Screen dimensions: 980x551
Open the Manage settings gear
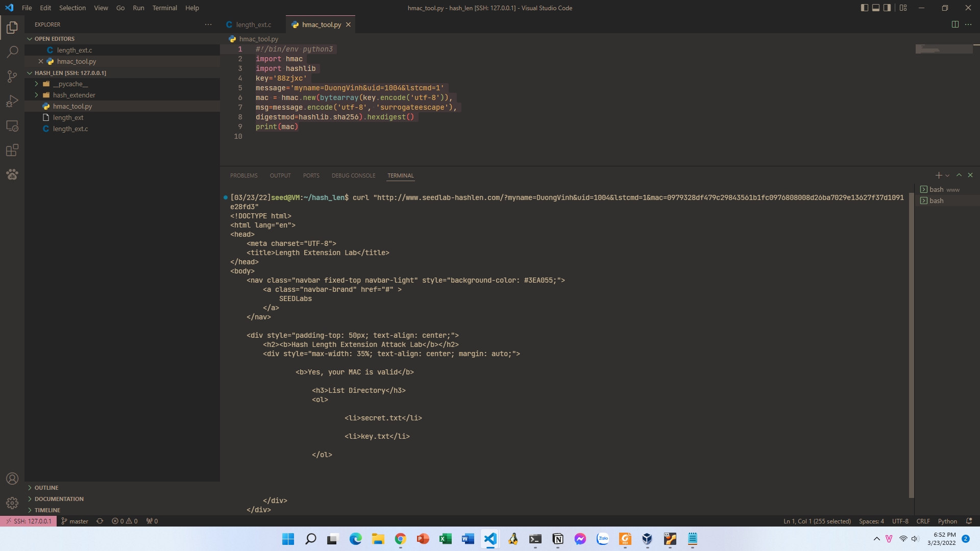point(12,503)
